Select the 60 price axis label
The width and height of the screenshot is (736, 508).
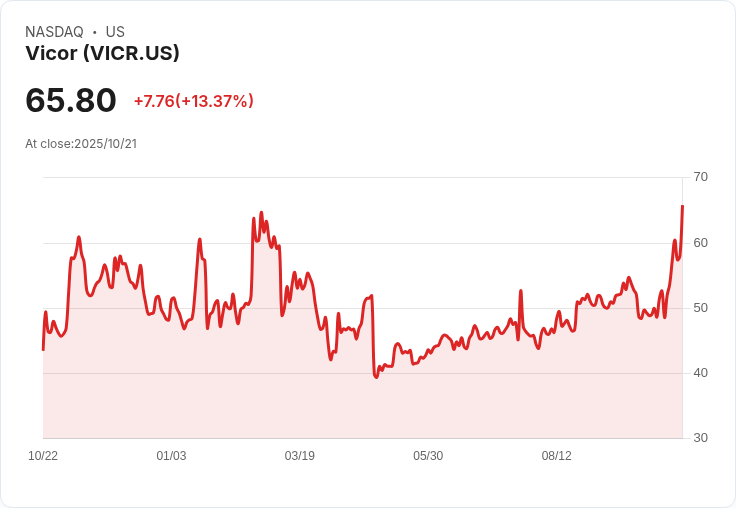click(700, 242)
